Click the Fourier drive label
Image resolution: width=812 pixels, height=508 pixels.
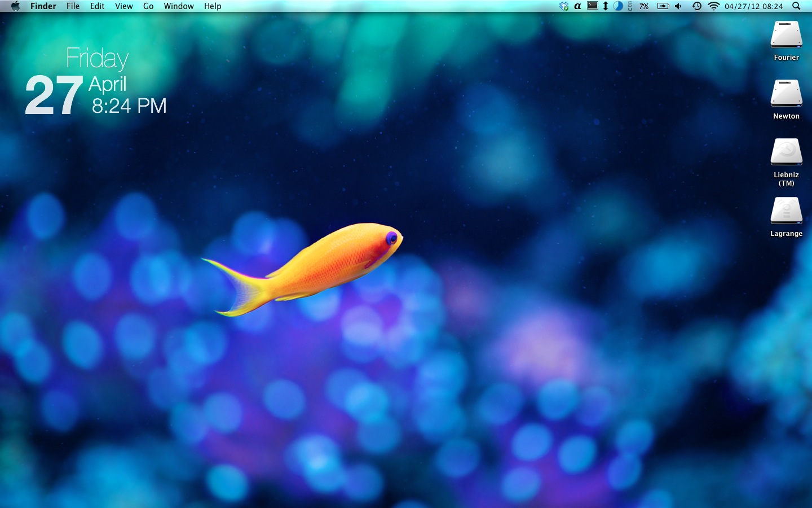pyautogui.click(x=787, y=58)
